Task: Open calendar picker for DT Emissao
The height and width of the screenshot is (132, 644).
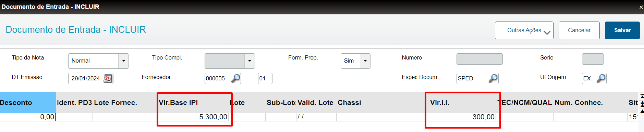Action: [x=108, y=78]
